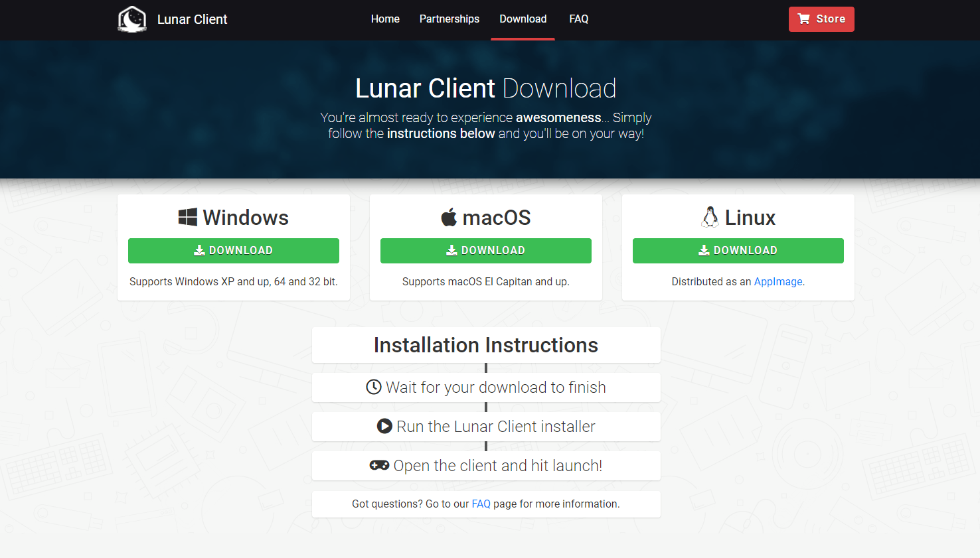Click the Windows heading text

coord(246,218)
